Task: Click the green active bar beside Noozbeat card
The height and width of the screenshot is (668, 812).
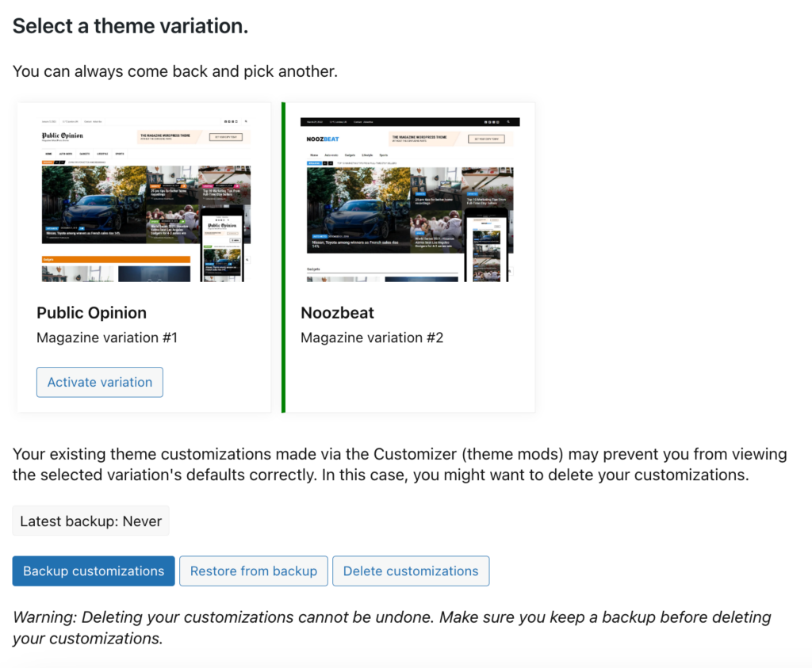Action: (283, 258)
